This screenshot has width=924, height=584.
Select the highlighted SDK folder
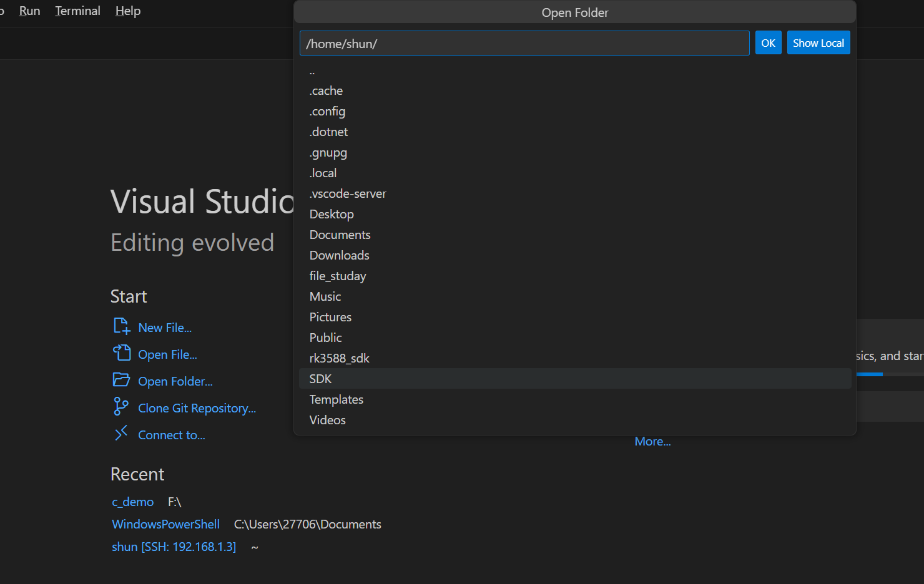click(575, 379)
